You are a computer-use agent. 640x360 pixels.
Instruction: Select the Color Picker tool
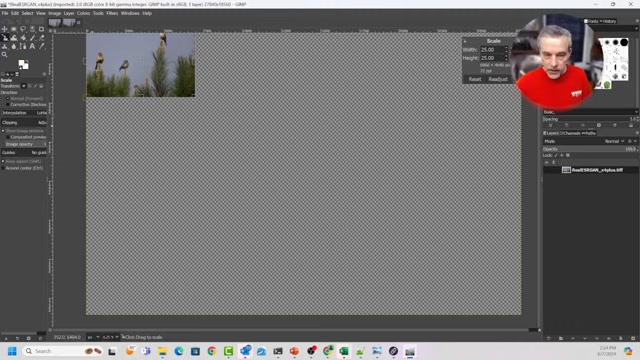(41, 47)
